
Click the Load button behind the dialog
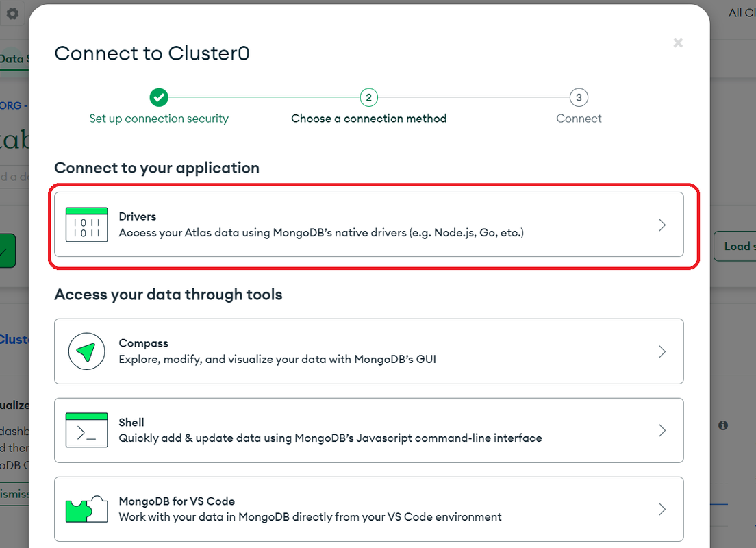click(x=735, y=246)
